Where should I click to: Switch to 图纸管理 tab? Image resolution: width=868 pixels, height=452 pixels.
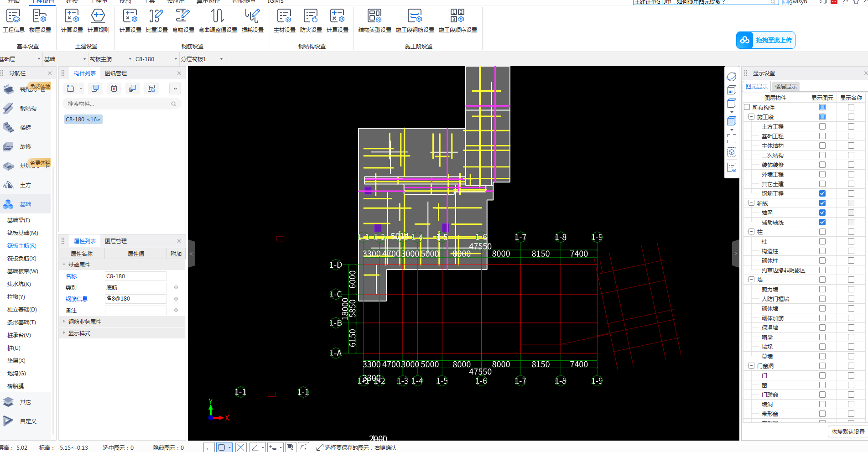tap(116, 73)
